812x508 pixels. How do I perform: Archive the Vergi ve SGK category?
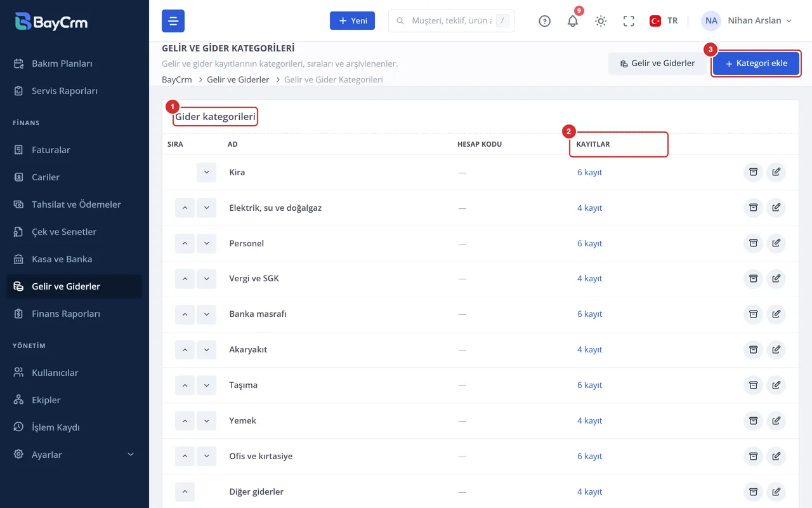tap(754, 278)
